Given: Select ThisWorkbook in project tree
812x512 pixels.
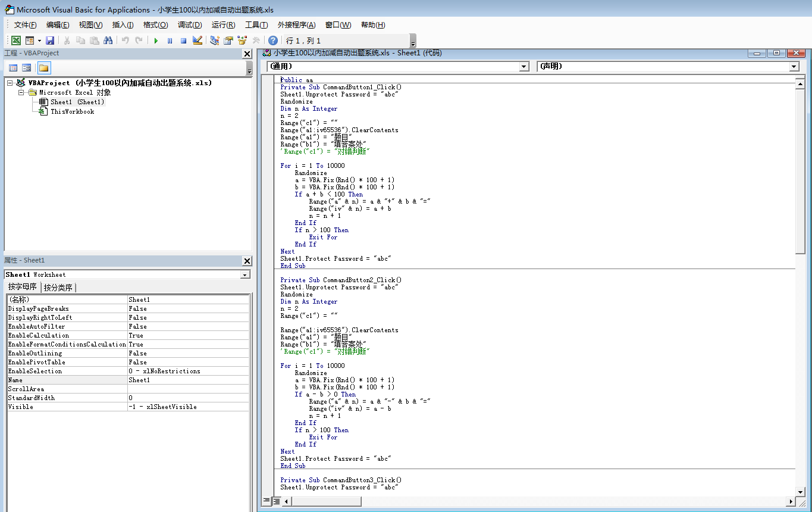Looking at the screenshot, I should pyautogui.click(x=72, y=111).
